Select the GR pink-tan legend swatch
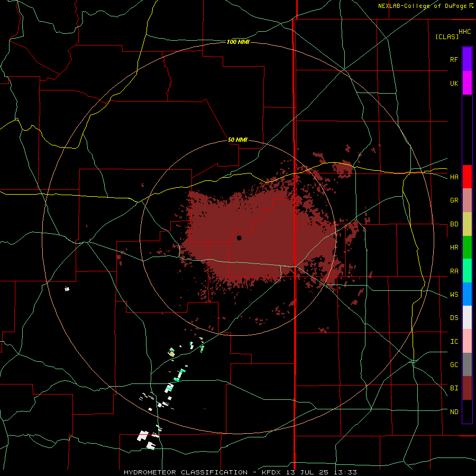 [467, 200]
